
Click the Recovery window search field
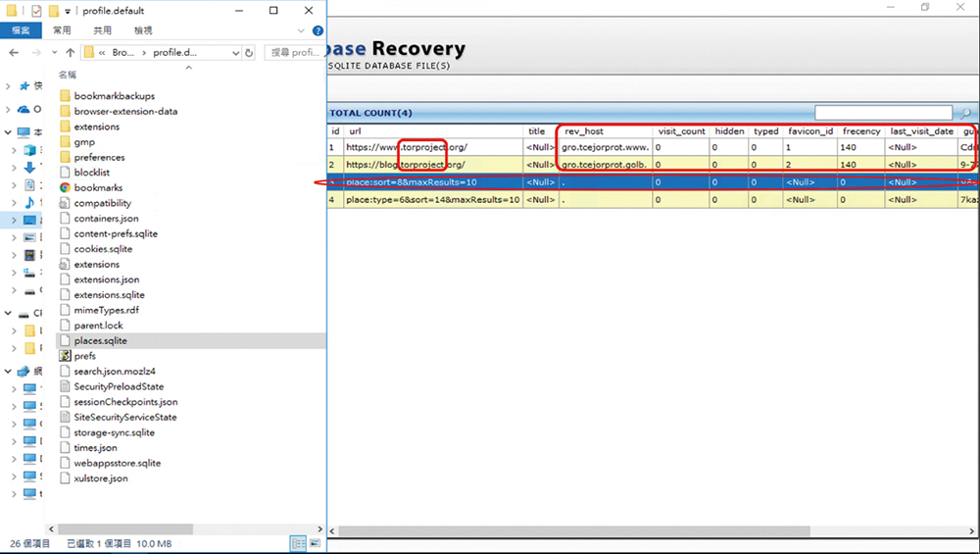click(x=884, y=113)
